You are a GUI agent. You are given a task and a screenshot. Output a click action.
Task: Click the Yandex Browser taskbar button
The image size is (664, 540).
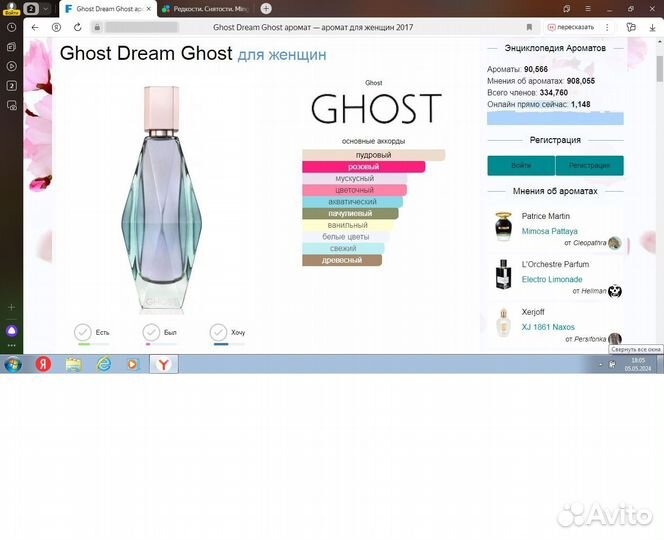click(x=164, y=364)
